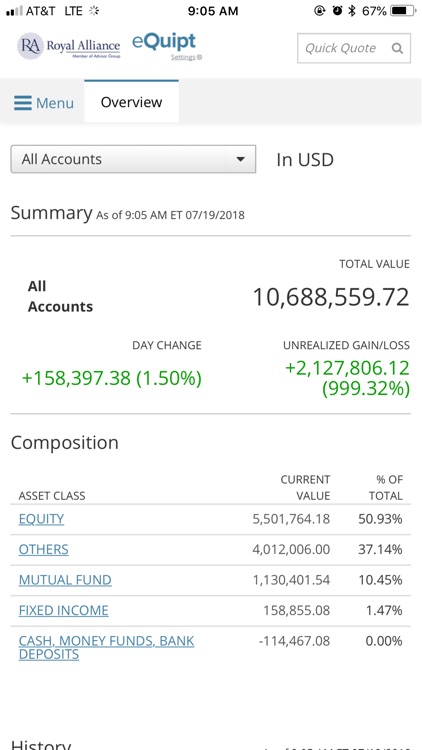Screen dimensions: 422x750
Task: Click the Quick Quote input field
Action: pyautogui.click(x=354, y=48)
